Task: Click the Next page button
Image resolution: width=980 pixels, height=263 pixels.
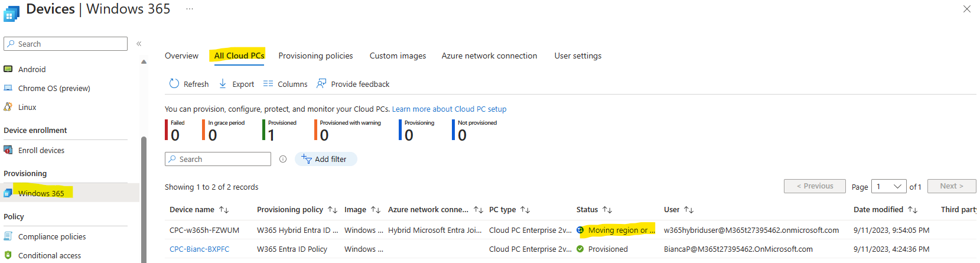Action: (952, 186)
